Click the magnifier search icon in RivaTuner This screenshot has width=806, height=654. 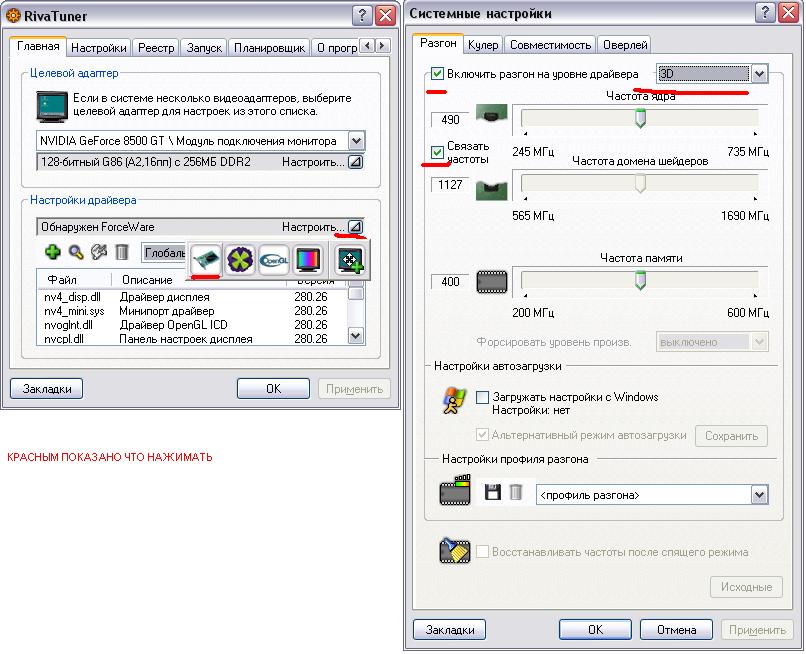pyautogui.click(x=76, y=252)
